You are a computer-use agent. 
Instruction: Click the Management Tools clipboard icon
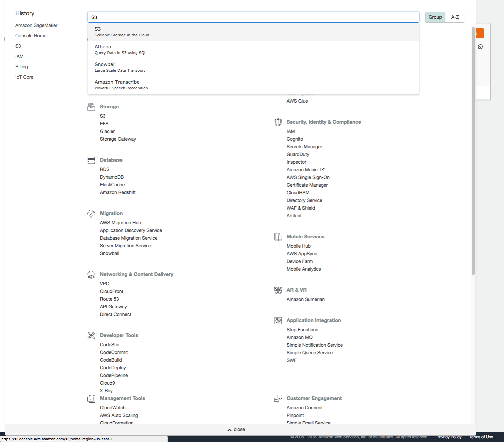(x=91, y=399)
